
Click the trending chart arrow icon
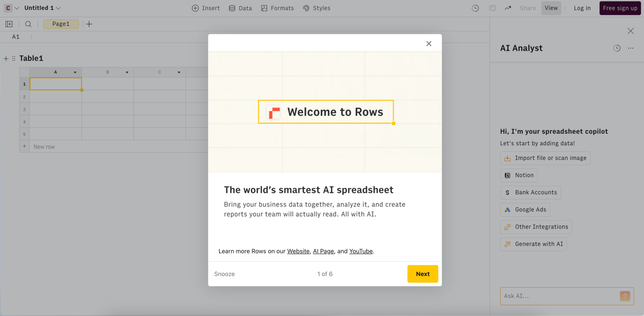(508, 8)
